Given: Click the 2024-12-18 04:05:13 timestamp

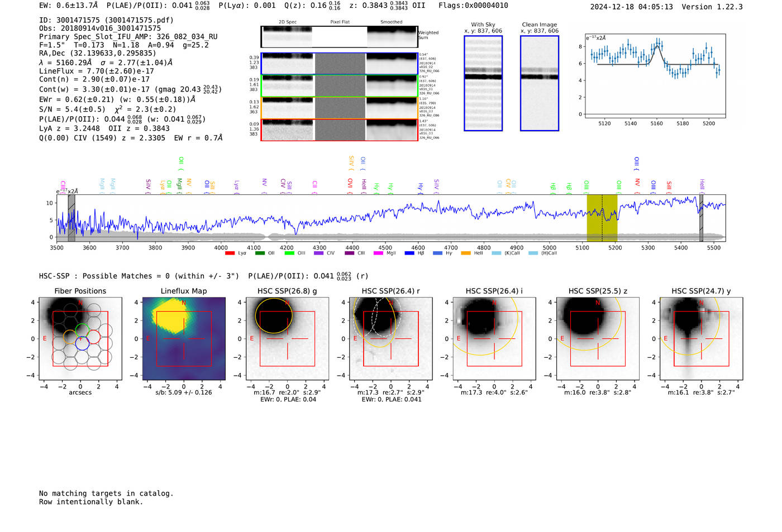Looking at the screenshot, I should click(632, 7).
